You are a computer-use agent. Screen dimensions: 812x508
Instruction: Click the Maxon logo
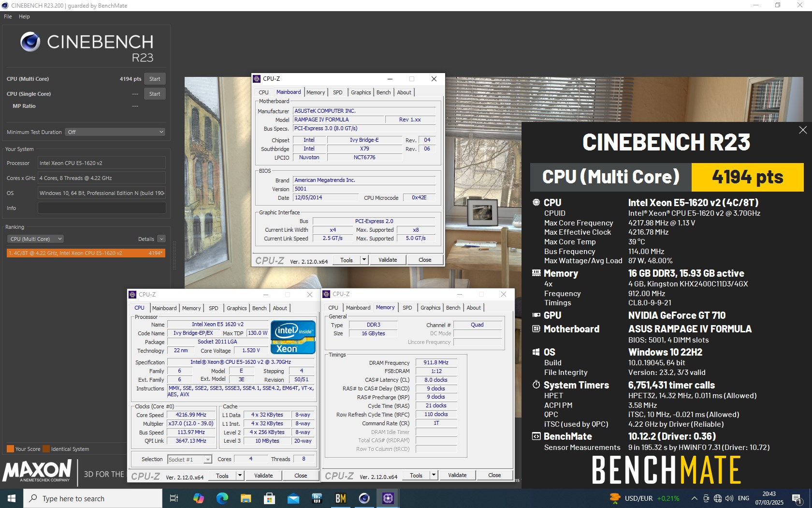click(37, 471)
